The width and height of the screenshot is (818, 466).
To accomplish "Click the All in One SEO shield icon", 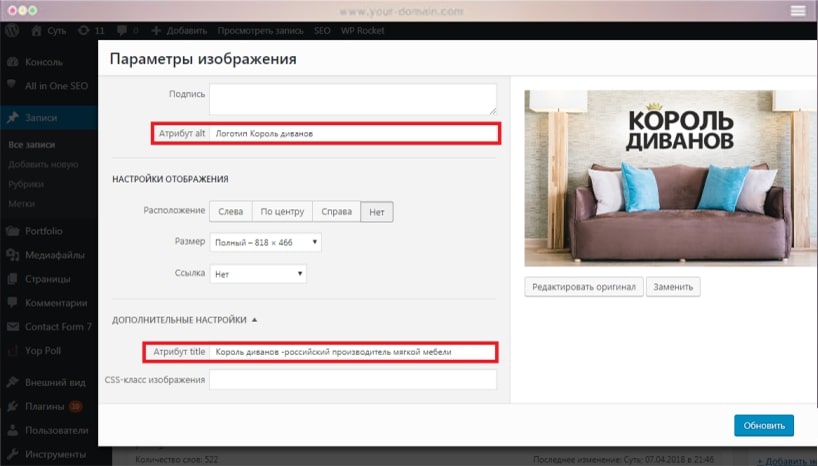I will point(13,85).
